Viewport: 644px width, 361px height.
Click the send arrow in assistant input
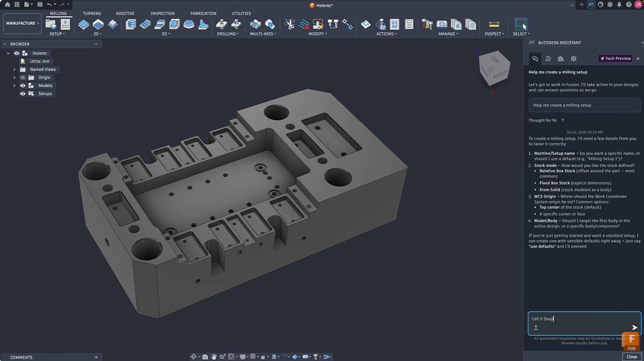[x=635, y=328]
